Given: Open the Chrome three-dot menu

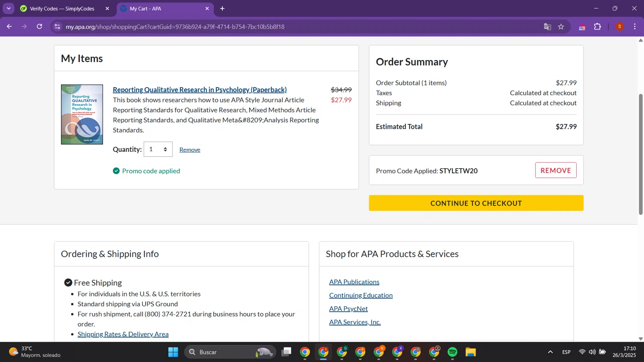Looking at the screenshot, I should point(635,27).
